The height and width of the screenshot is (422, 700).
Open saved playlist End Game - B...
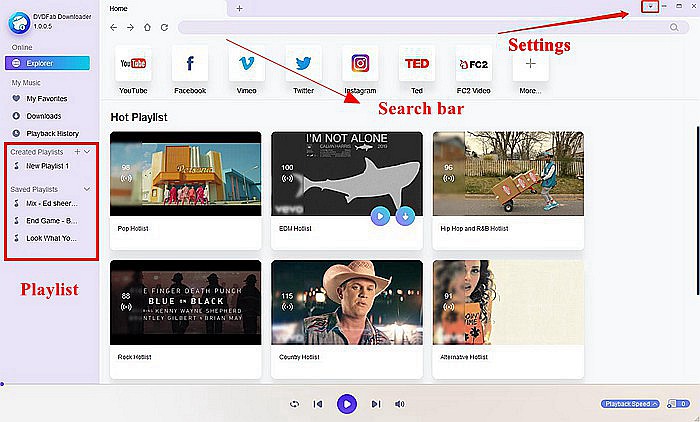(51, 221)
